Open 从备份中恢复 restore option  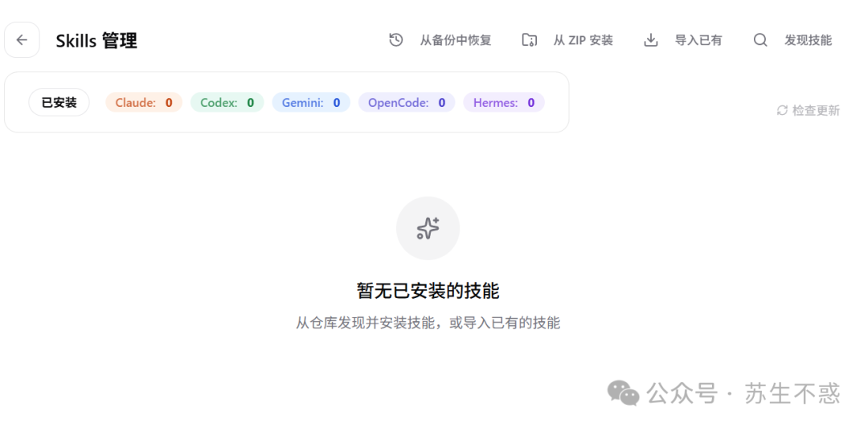click(456, 40)
